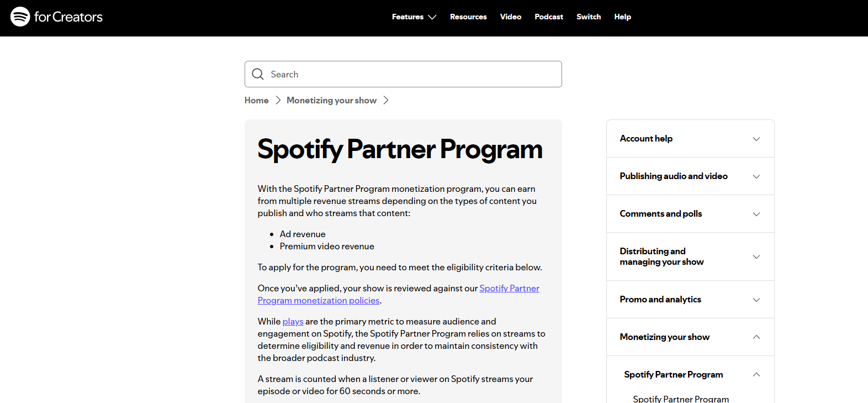The height and width of the screenshot is (403, 868).
Task: Open Spotify Partner Program monetization policies link
Action: click(399, 294)
